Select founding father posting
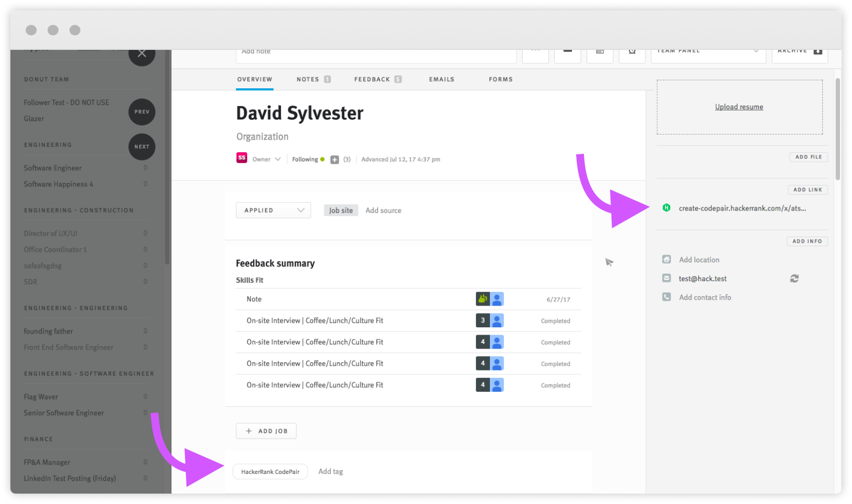 click(x=48, y=331)
